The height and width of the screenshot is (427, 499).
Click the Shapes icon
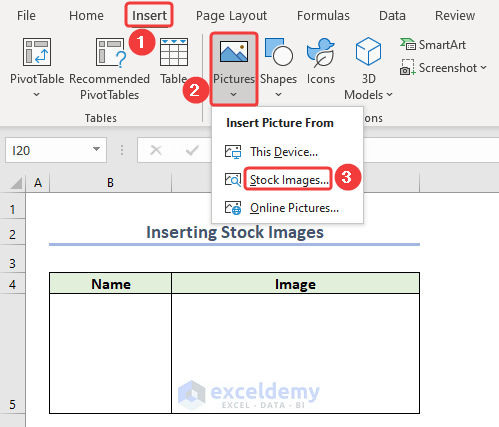[279, 52]
